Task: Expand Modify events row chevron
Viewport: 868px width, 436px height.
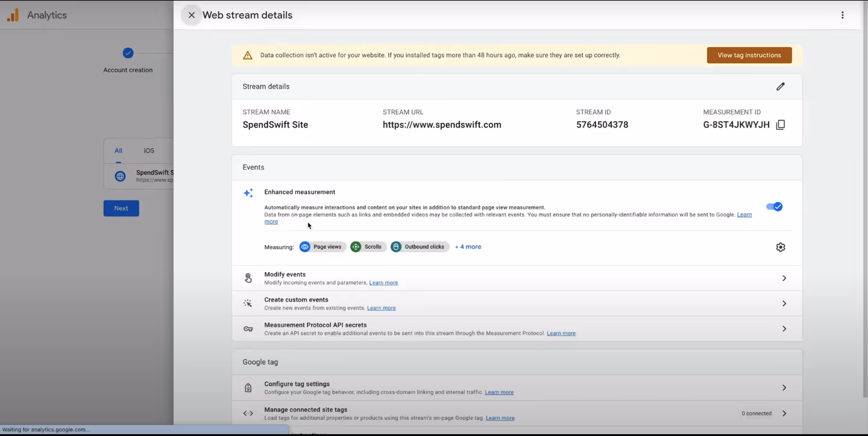Action: [x=784, y=278]
